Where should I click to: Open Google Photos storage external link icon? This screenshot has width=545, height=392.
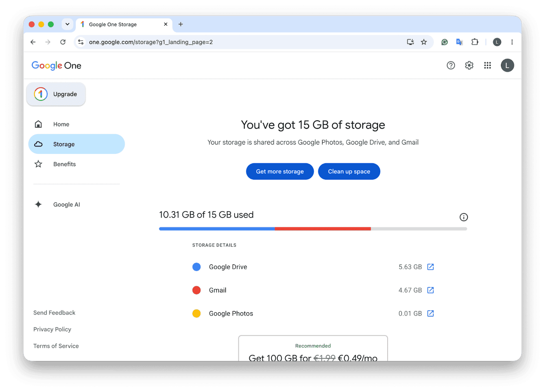point(431,314)
